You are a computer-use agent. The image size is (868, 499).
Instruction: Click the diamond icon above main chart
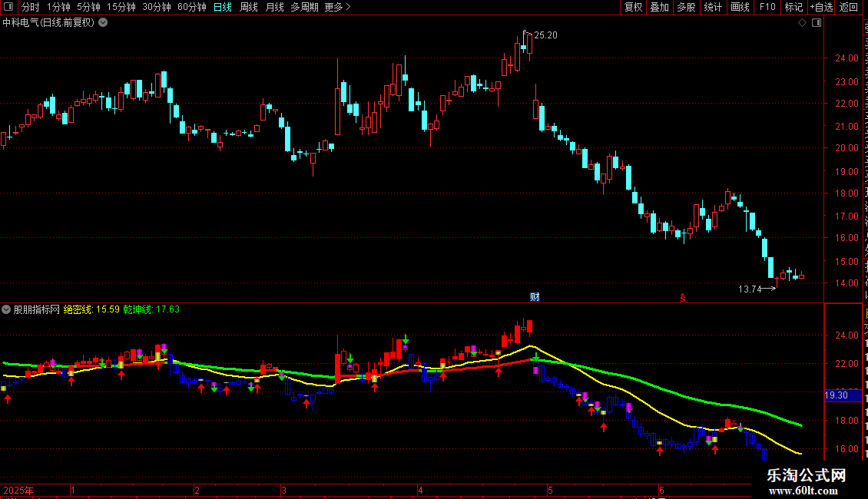802,23
